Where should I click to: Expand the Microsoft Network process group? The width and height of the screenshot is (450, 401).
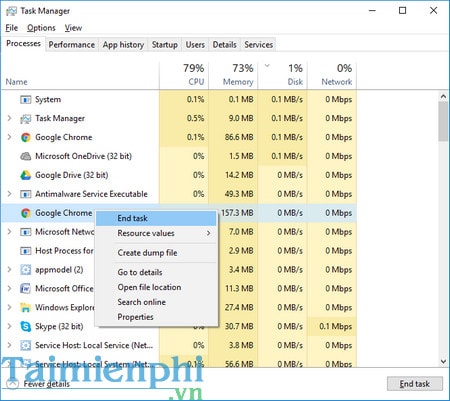(x=9, y=232)
